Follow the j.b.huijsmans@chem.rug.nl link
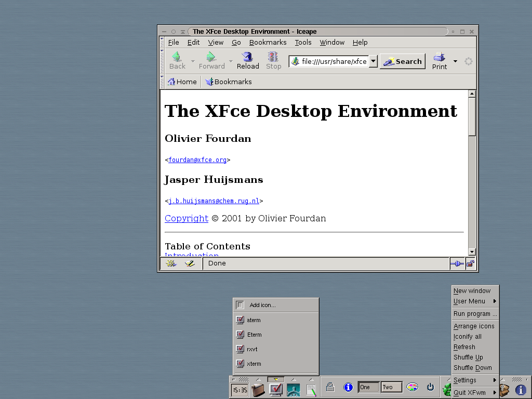The height and width of the screenshot is (399, 532). (x=214, y=201)
